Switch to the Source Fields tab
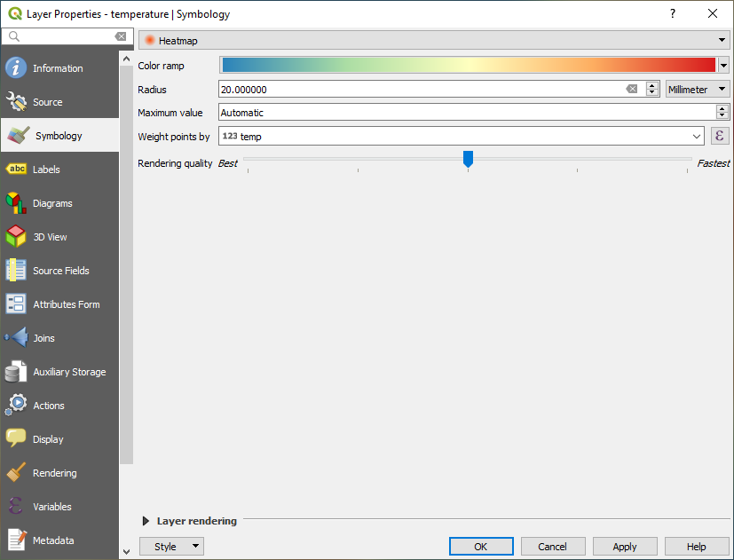The height and width of the screenshot is (560, 734). tap(60, 270)
